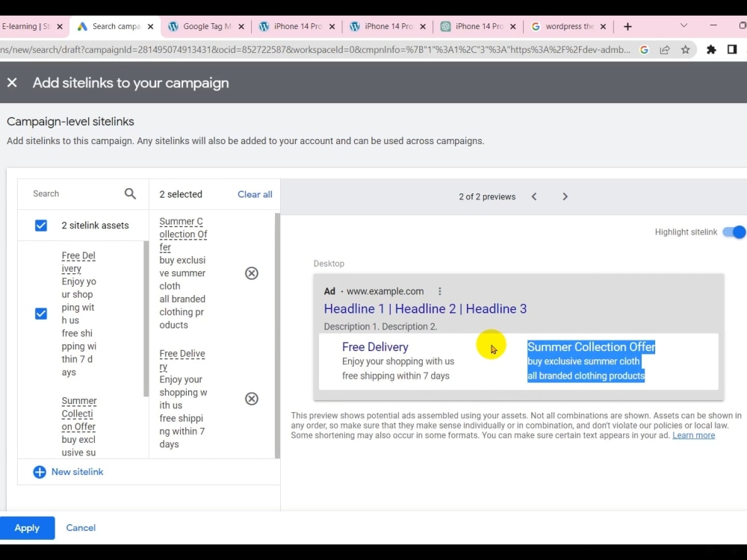
Task: Click the selected sitelinks panel scrollbar
Action: (x=277, y=335)
